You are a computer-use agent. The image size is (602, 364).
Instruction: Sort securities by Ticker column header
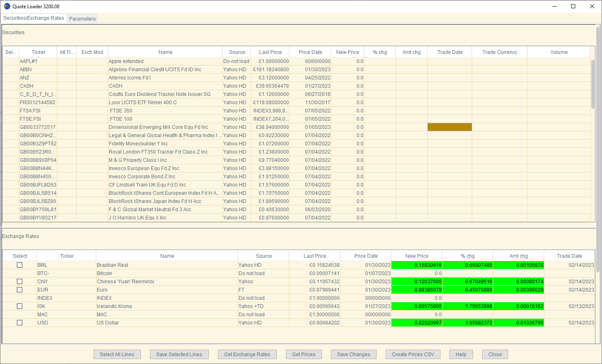(x=38, y=52)
